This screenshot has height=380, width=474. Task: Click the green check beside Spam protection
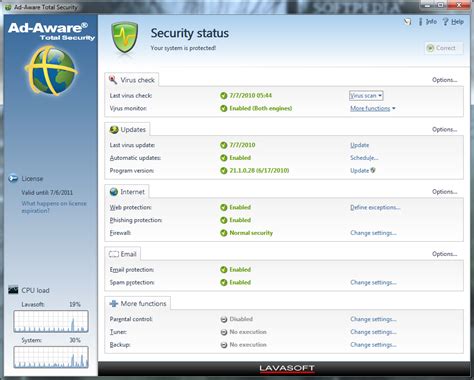coord(224,282)
